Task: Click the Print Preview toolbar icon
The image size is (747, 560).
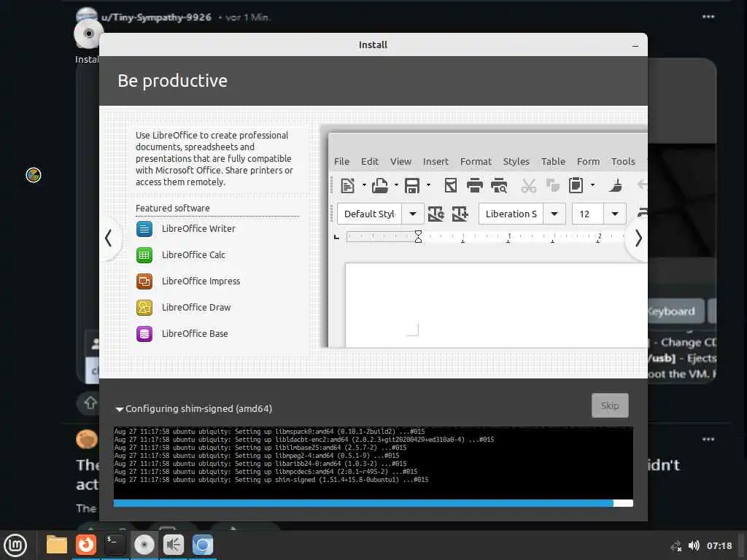Action: pos(499,185)
